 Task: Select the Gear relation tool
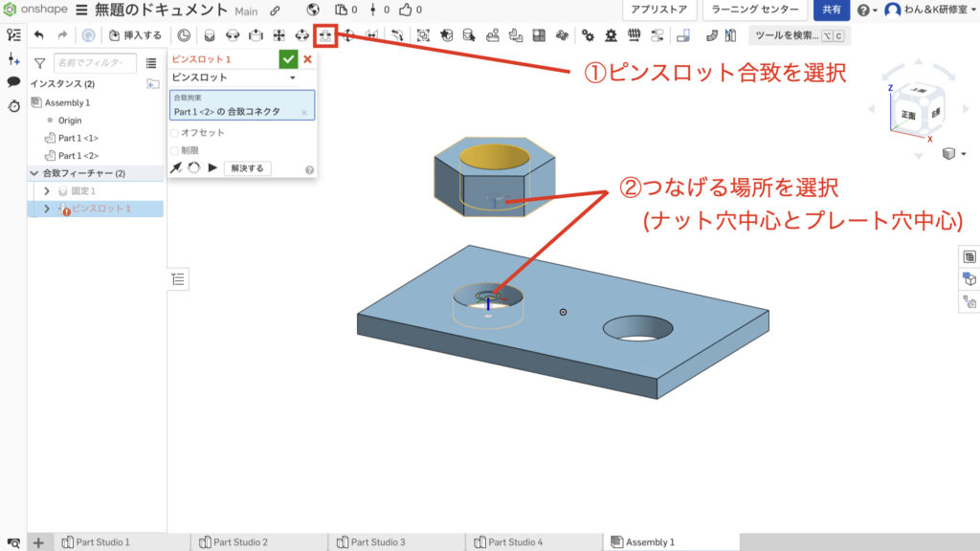pos(588,35)
